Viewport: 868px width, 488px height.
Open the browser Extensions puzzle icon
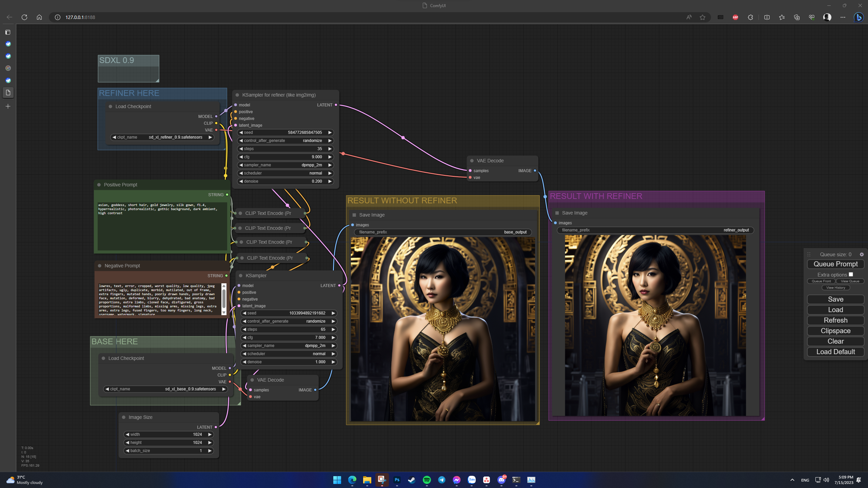pyautogui.click(x=750, y=17)
